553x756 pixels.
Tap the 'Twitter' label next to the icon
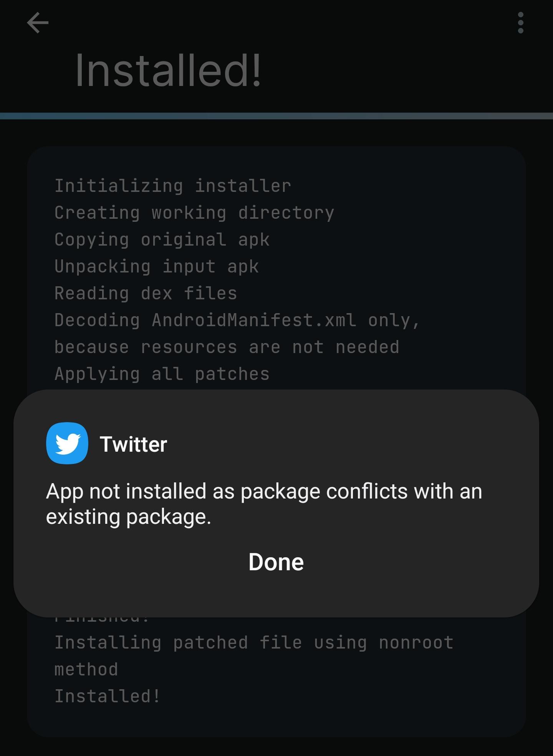pos(134,444)
